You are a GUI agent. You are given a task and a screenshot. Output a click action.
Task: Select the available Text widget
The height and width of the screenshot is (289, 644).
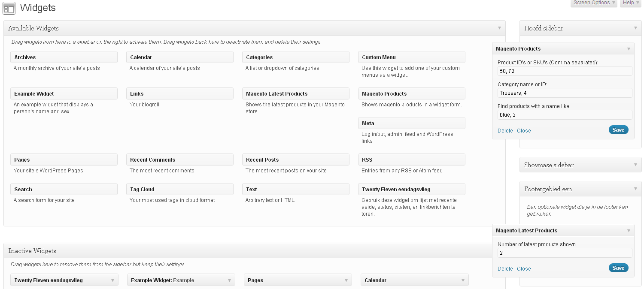pyautogui.click(x=296, y=189)
